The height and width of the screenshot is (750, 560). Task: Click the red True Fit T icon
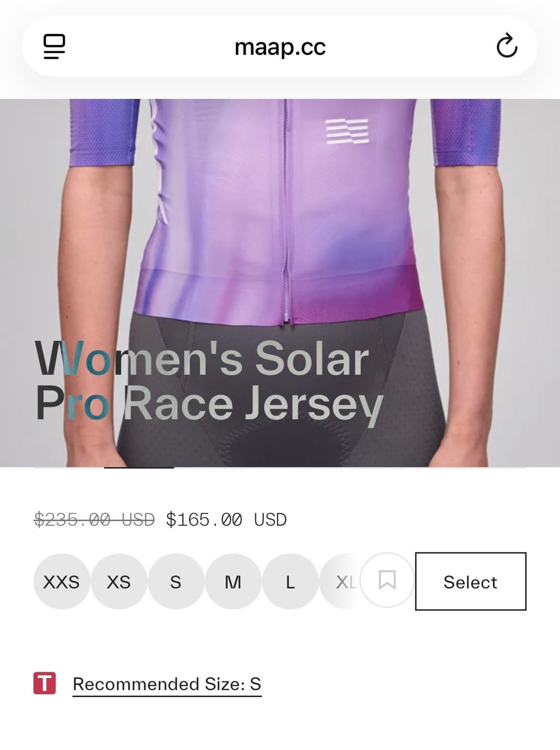pyautogui.click(x=45, y=683)
